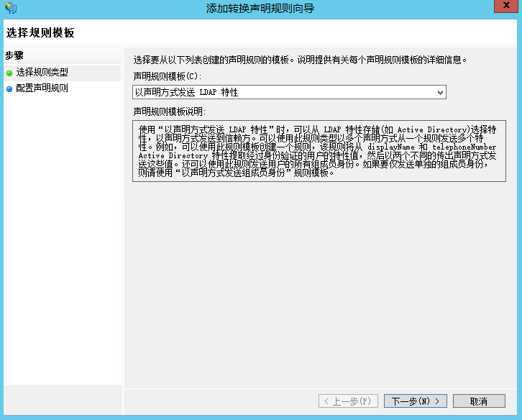Close the wizard with the red X button

(x=503, y=6)
